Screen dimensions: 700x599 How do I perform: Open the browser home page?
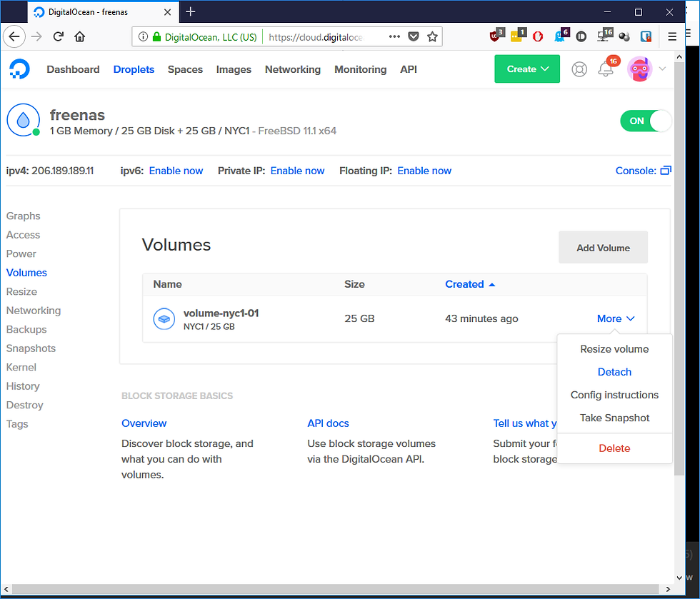click(x=79, y=36)
